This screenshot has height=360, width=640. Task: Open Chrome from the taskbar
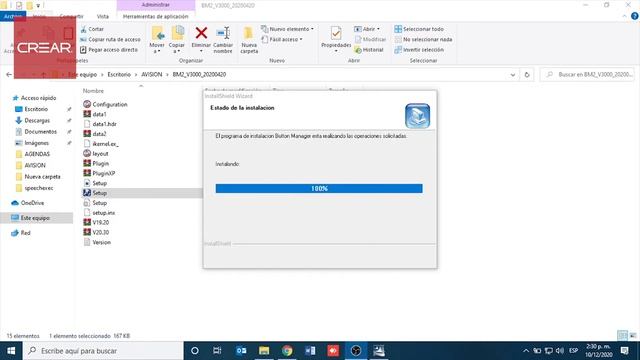pos(287,351)
